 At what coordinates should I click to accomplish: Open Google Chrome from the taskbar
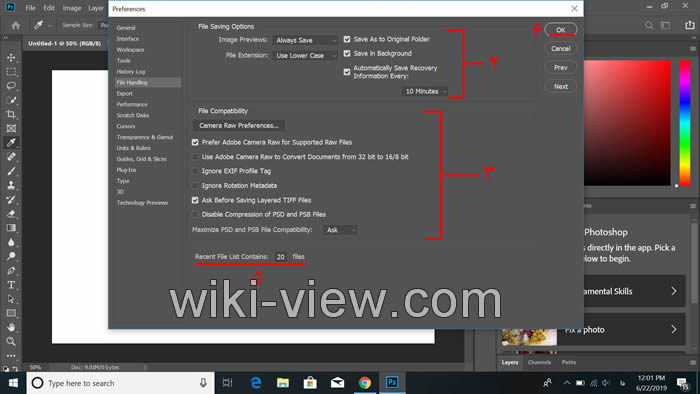365,383
